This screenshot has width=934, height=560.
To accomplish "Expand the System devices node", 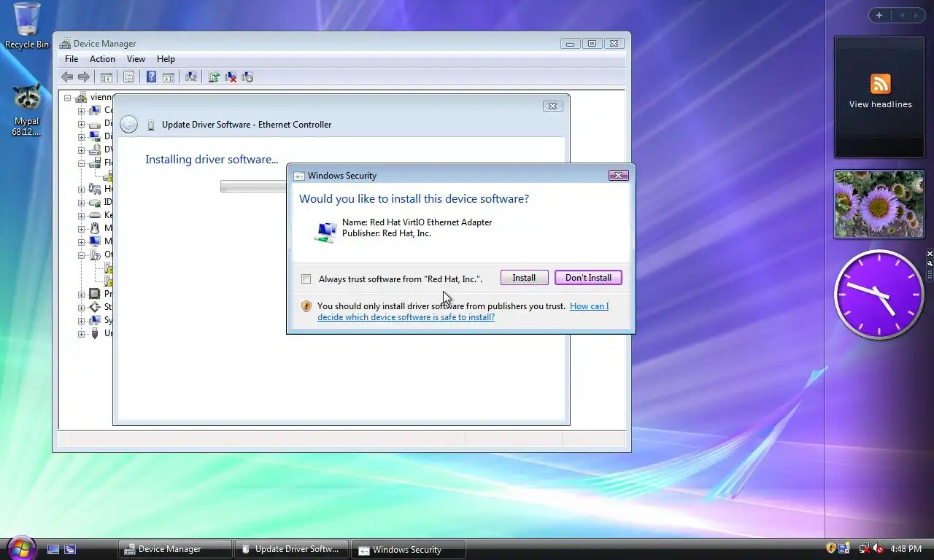I will coord(81,320).
